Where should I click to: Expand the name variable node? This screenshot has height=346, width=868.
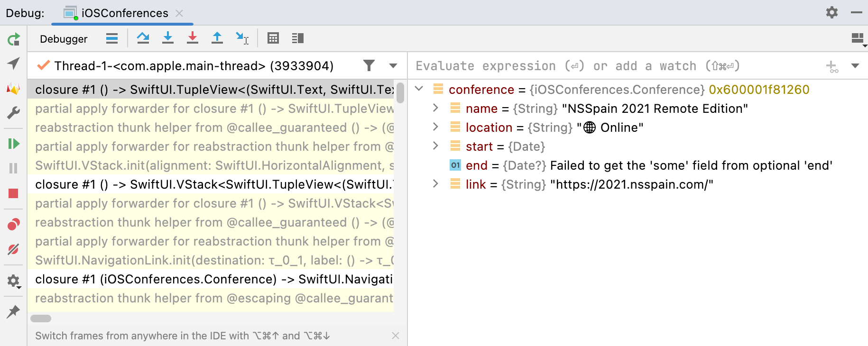[x=435, y=108]
